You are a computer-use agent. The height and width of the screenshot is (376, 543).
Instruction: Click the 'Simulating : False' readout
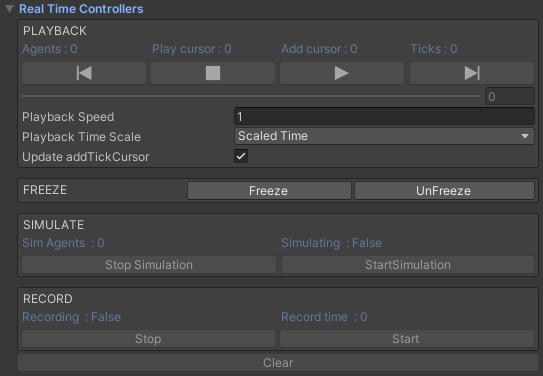[331, 243]
